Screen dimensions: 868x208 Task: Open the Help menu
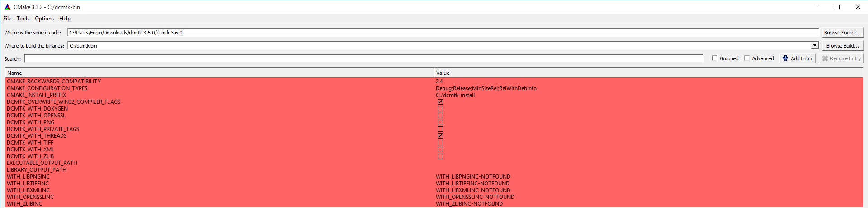(x=65, y=19)
